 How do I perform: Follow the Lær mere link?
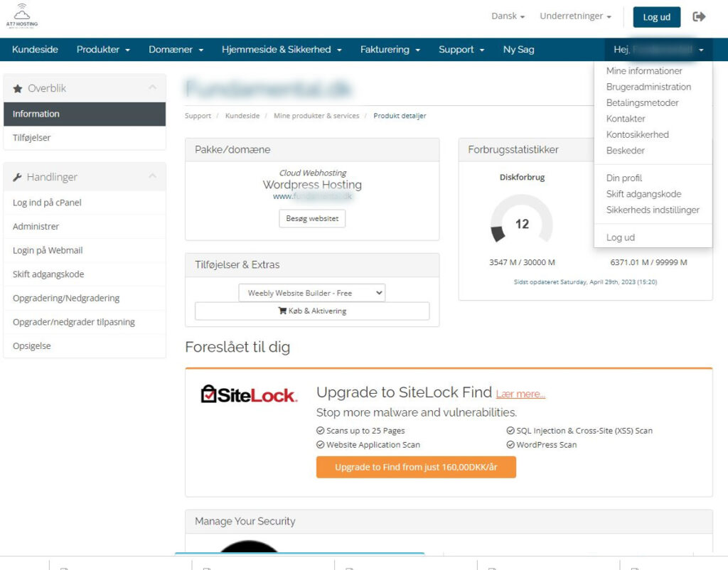[520, 394]
